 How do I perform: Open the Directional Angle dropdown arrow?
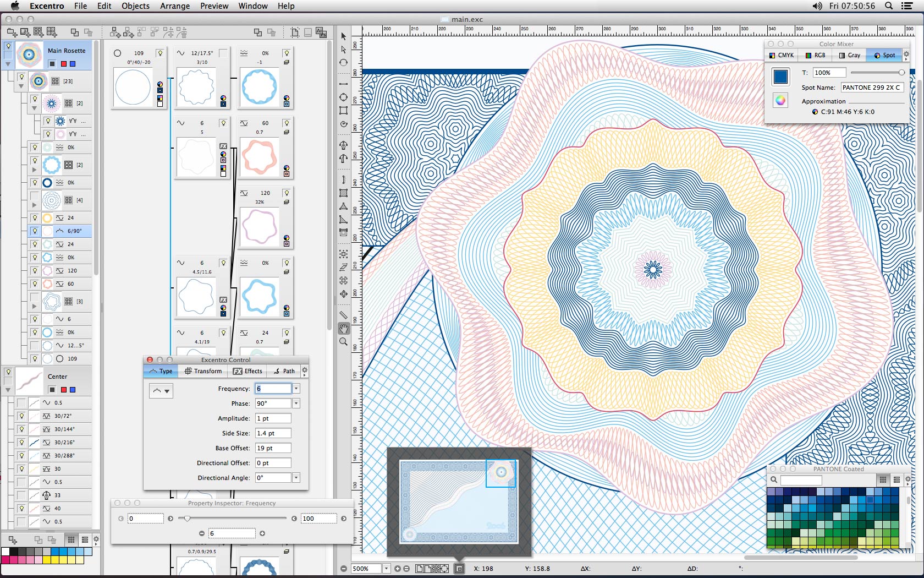click(x=296, y=478)
